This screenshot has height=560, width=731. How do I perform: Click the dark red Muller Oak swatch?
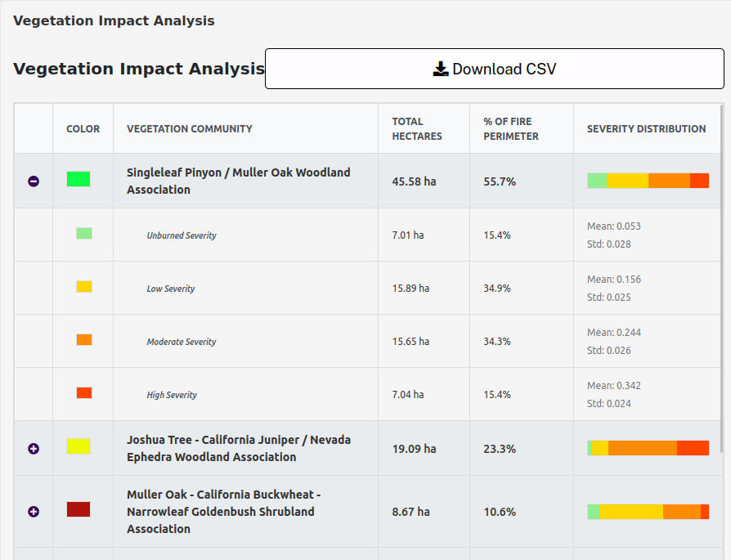pyautogui.click(x=78, y=509)
